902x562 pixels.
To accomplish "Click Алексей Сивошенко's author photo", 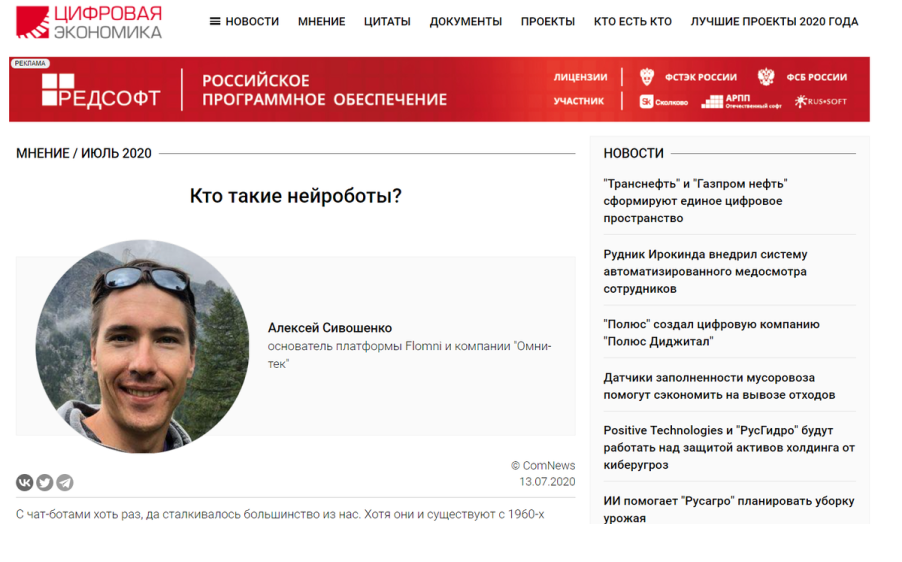I will [142, 346].
